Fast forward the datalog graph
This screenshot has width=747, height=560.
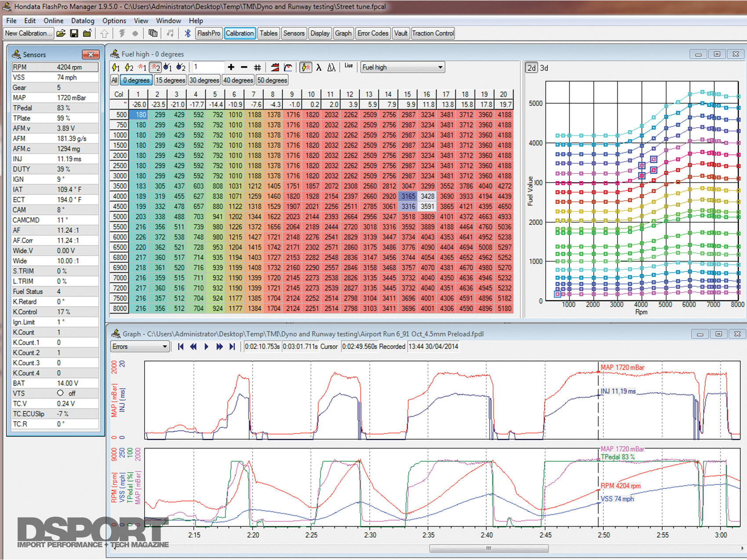(x=219, y=347)
